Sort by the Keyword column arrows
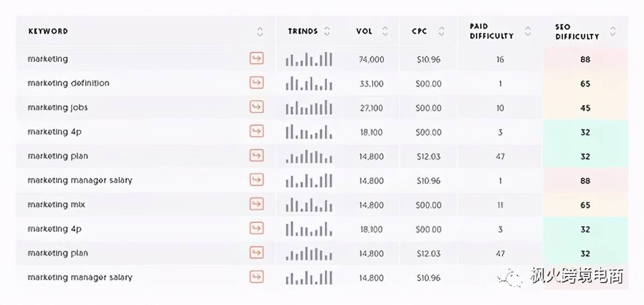This screenshot has height=305, width=644. coord(259,32)
